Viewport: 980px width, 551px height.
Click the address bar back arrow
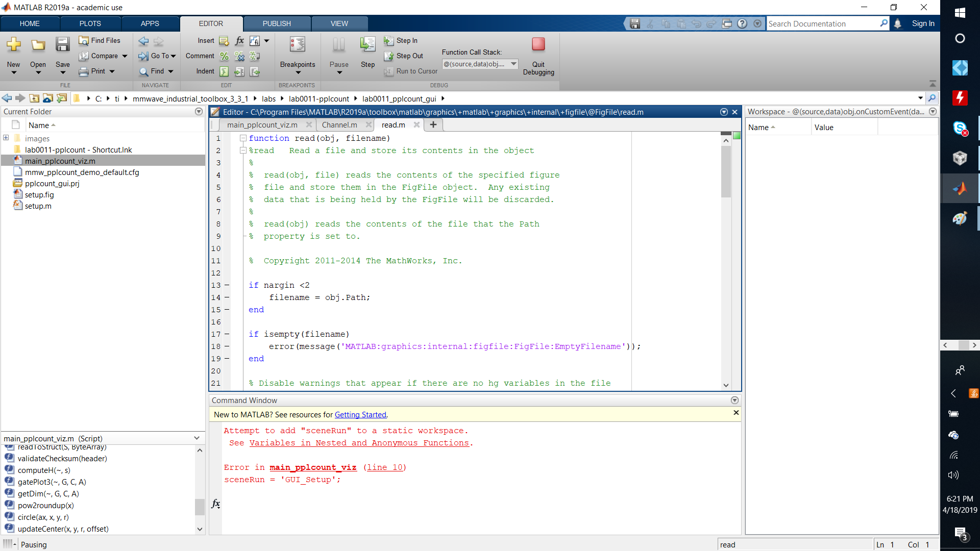(x=7, y=98)
